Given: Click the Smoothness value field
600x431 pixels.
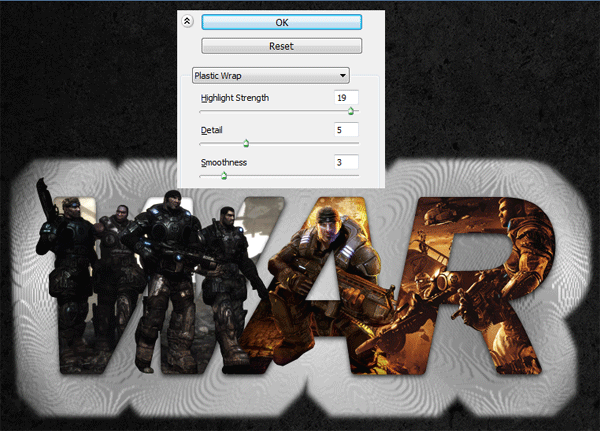Looking at the screenshot, I should 346,162.
